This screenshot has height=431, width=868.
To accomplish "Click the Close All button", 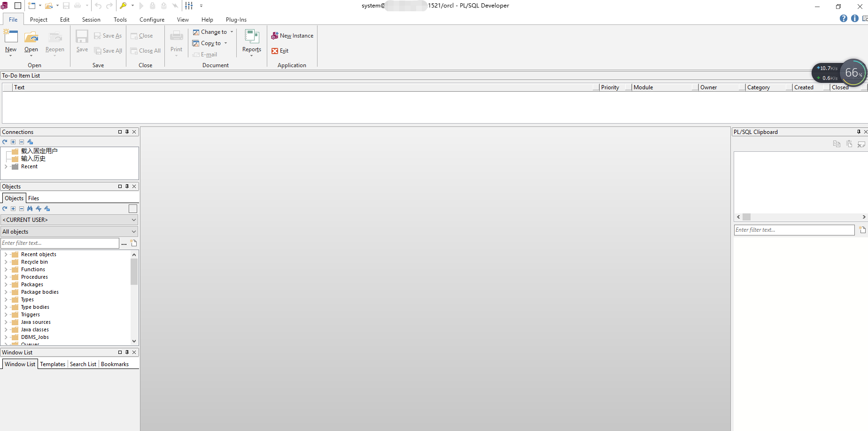I will (x=146, y=51).
